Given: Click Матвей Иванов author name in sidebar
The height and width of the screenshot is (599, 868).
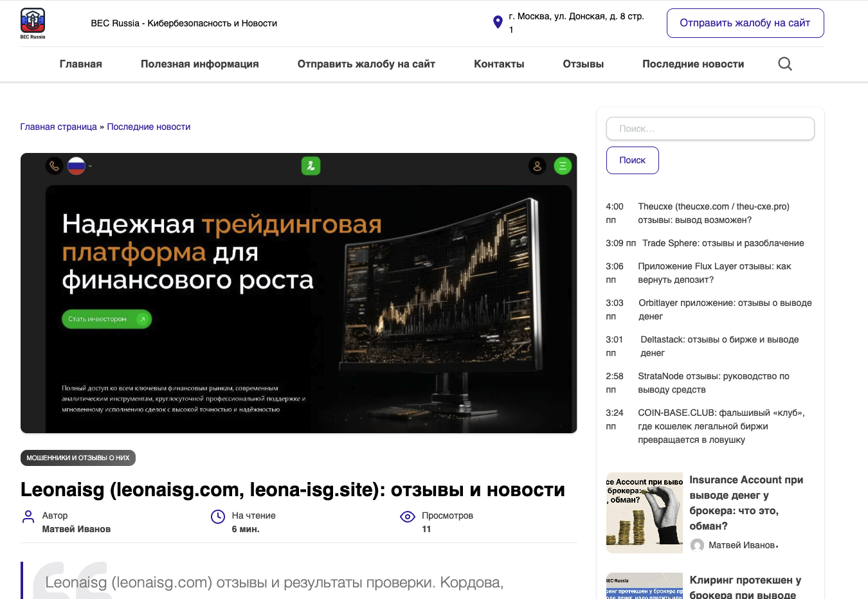Looking at the screenshot, I should tap(742, 545).
